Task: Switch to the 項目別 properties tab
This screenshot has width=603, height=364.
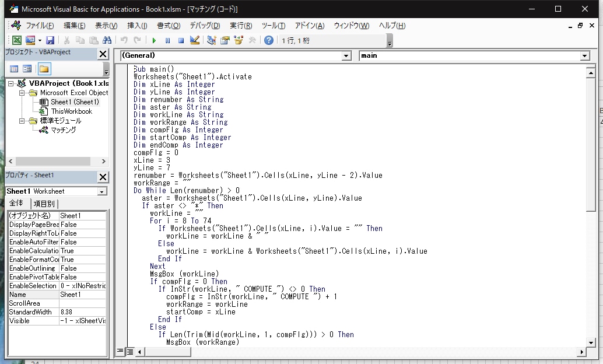Action: tap(44, 204)
